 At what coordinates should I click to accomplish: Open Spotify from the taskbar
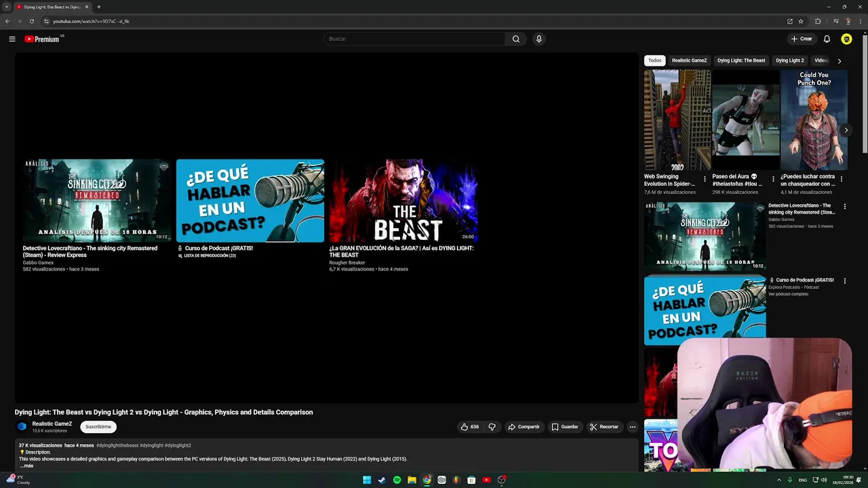pyautogui.click(x=397, y=480)
